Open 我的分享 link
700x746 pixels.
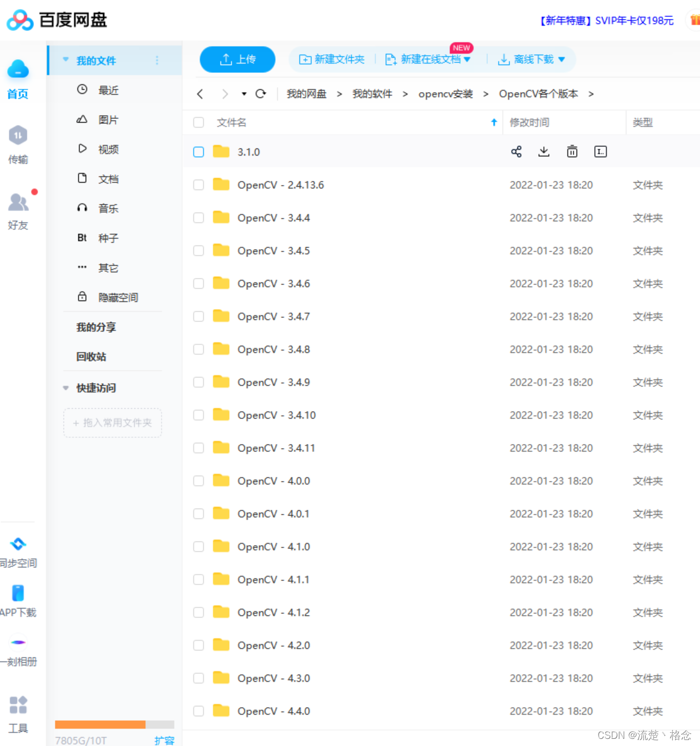pos(96,327)
